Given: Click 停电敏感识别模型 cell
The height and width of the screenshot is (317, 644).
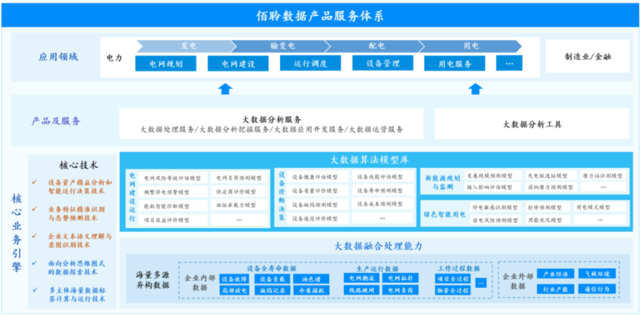Looking at the screenshot, I should 496,208.
